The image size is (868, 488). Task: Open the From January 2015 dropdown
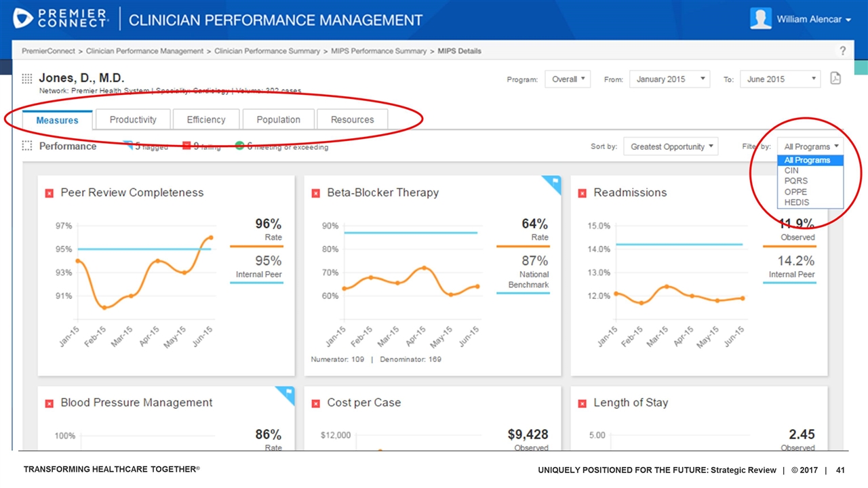pyautogui.click(x=669, y=79)
